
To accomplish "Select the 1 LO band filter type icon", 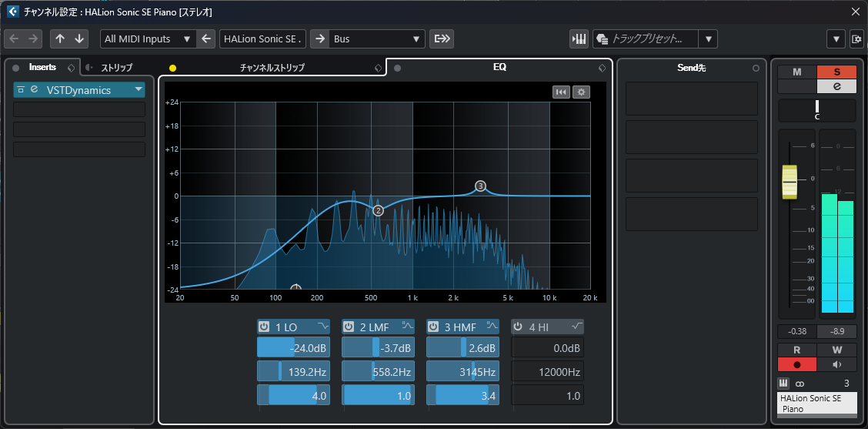I will (x=322, y=326).
